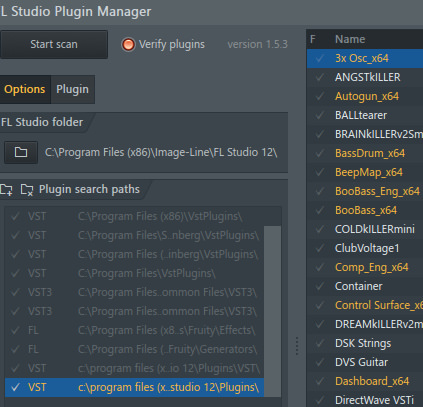Toggle checkmark for C:\Program Files (..inberg\VstPlugins\ path

(15, 254)
